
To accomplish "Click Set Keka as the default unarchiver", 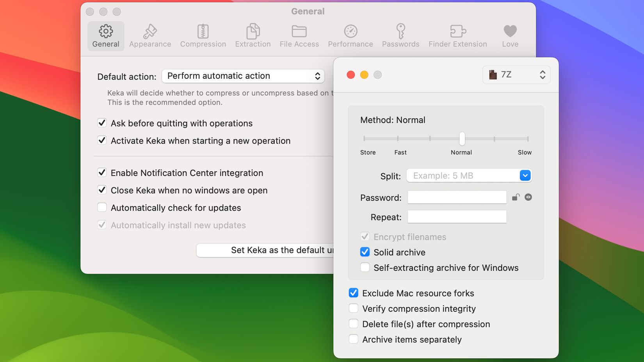I will pos(265,250).
